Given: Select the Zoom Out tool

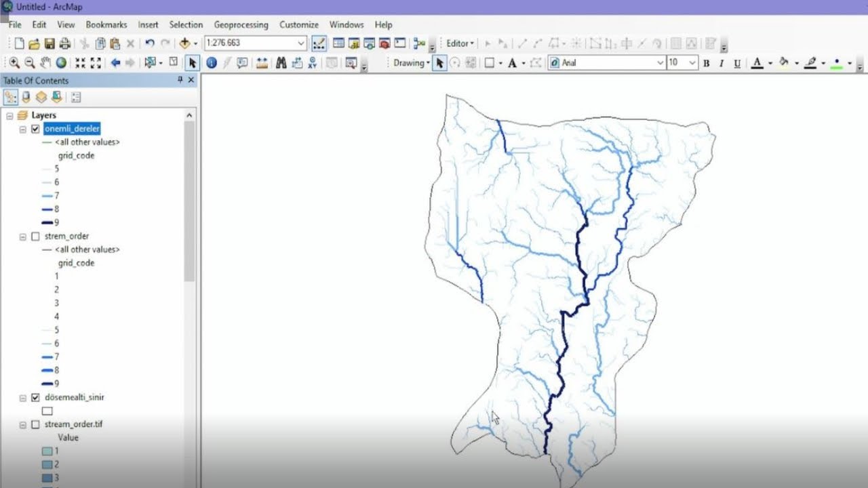Looking at the screenshot, I should pyautogui.click(x=30, y=63).
